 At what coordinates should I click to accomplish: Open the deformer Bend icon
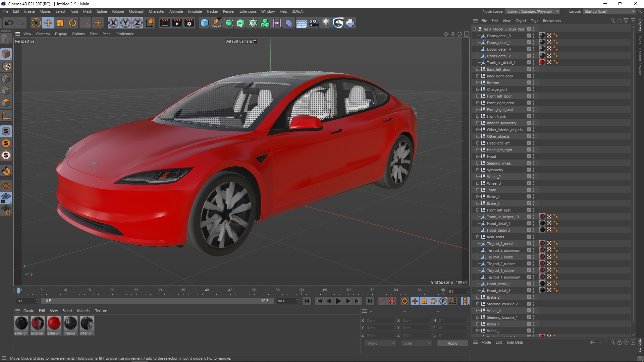click(x=289, y=23)
